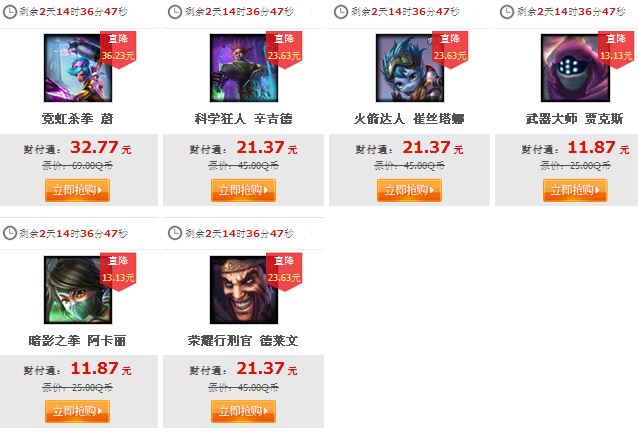The height and width of the screenshot is (438, 638).
Task: Click 直降 23.63元 badge on 德莱文
Action: pyautogui.click(x=284, y=272)
